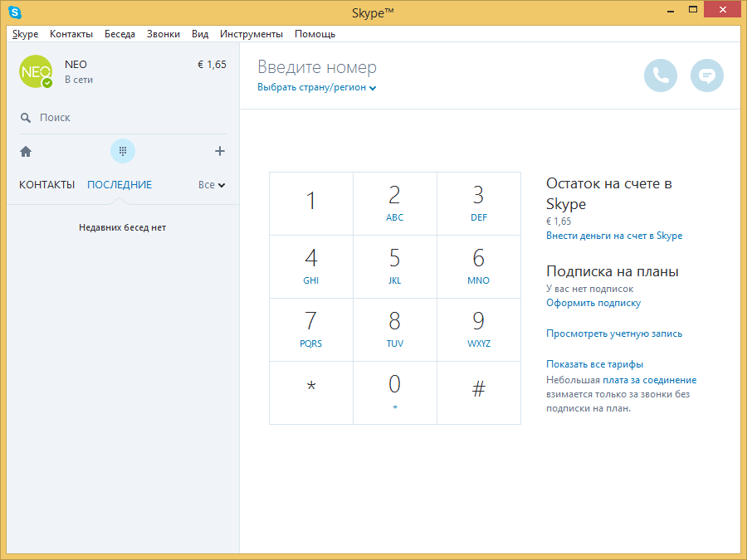Screen dimensions: 747x560
Task: Click 'Недавних бесед нет' message
Action: pyautogui.click(x=123, y=227)
